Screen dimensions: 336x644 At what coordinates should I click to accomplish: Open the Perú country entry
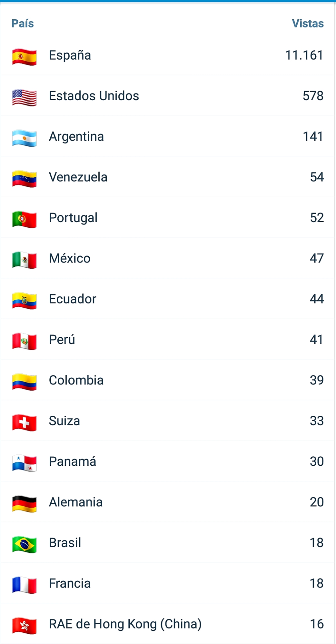pos(62,340)
